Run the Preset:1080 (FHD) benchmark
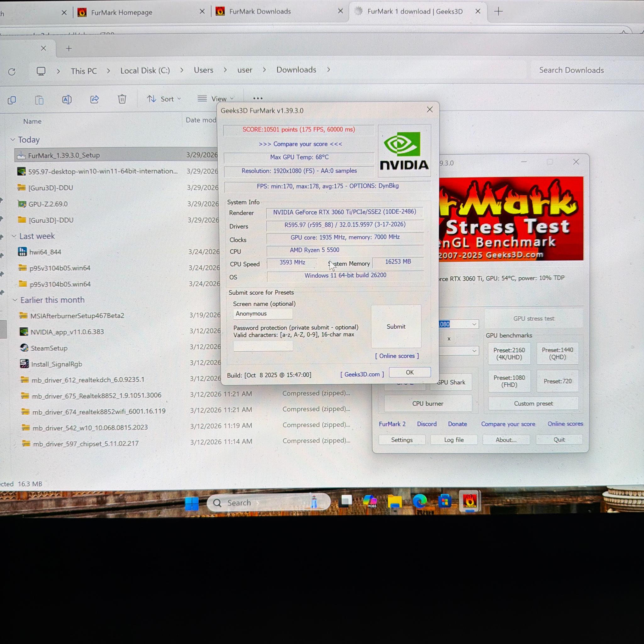The image size is (644, 644). [509, 381]
